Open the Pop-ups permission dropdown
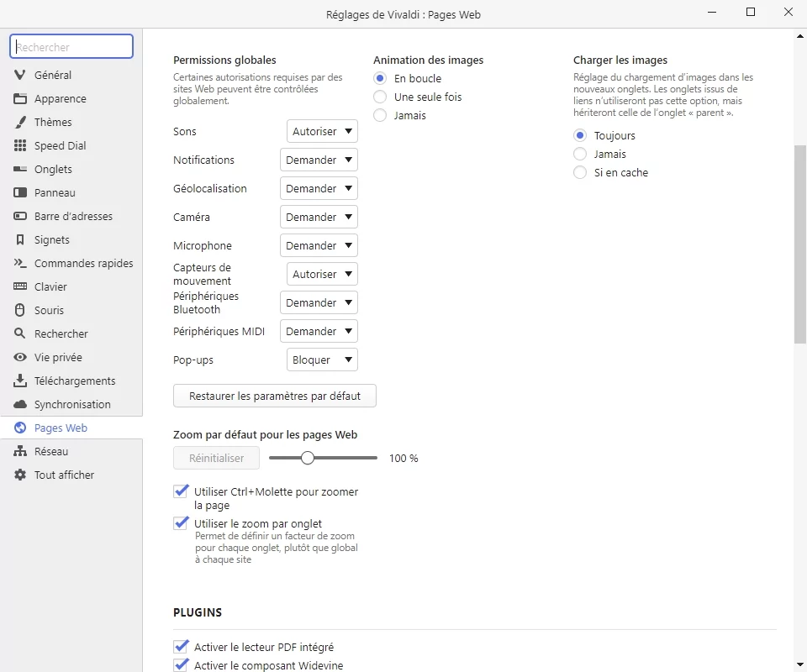This screenshot has width=807, height=672. 322,360
